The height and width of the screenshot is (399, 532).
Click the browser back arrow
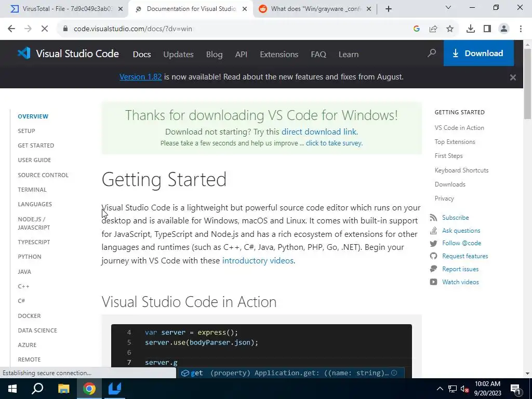(11, 29)
